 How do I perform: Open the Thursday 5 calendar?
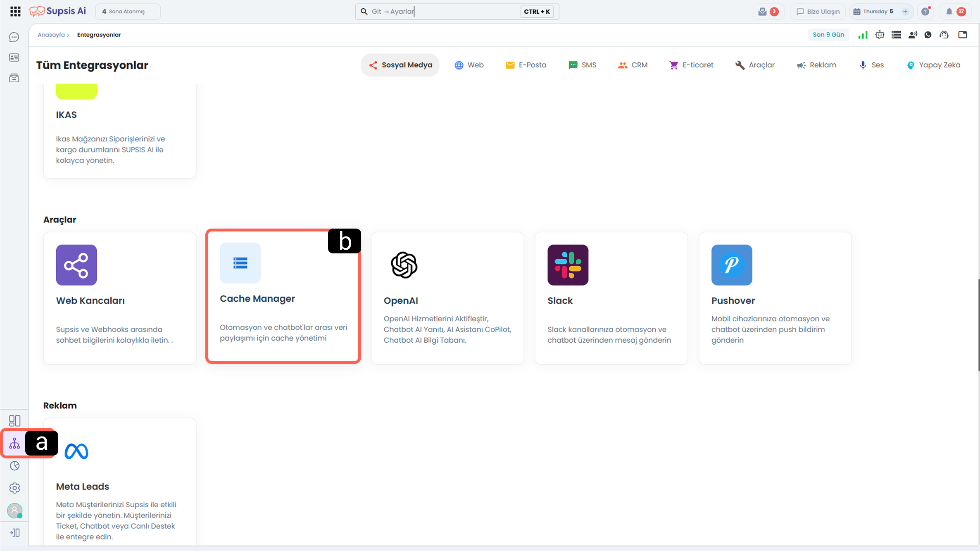coord(873,12)
